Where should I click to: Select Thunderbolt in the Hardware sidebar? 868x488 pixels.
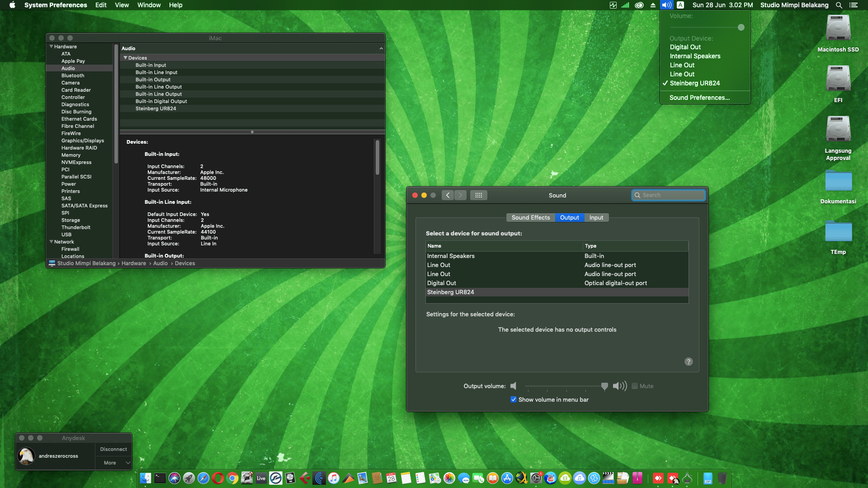click(76, 227)
